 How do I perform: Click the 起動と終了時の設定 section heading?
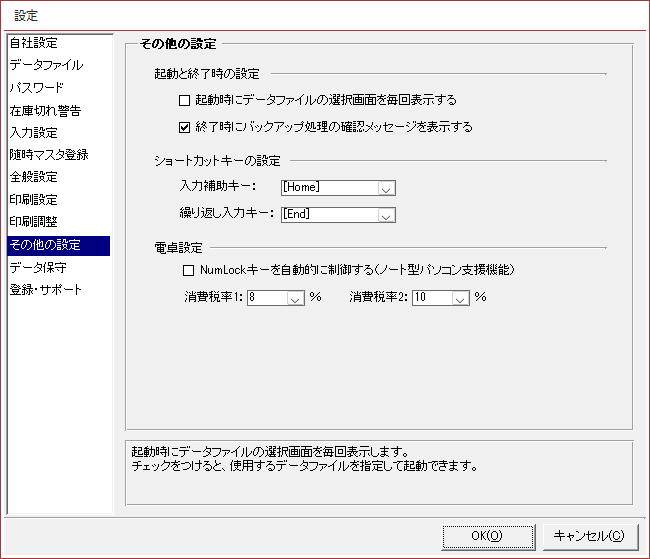pos(207,74)
